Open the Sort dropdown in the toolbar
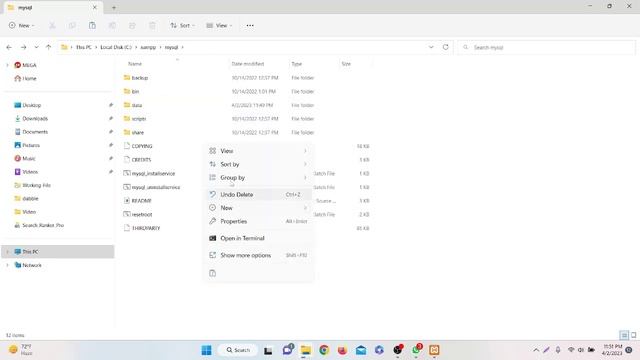 (182, 25)
